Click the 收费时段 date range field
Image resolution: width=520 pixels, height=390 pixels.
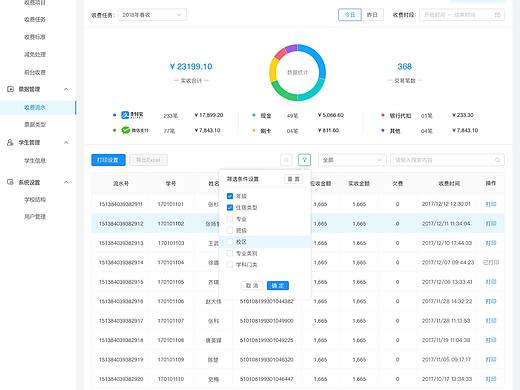(462, 15)
